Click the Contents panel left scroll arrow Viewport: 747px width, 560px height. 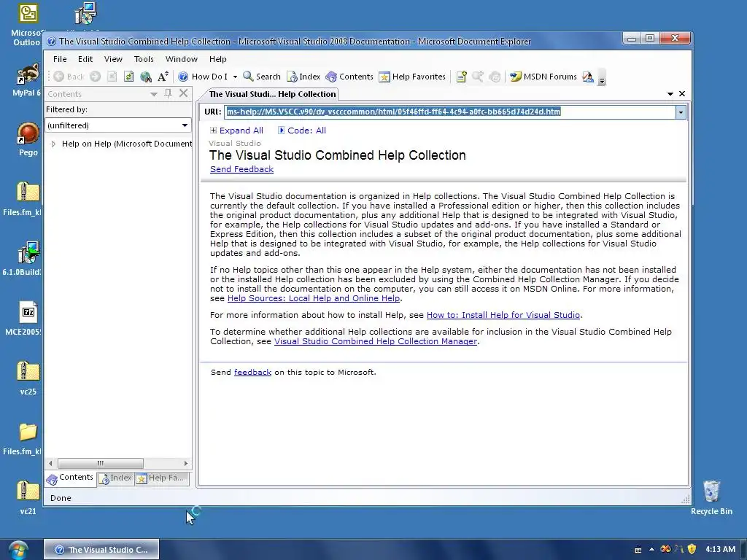click(x=50, y=463)
